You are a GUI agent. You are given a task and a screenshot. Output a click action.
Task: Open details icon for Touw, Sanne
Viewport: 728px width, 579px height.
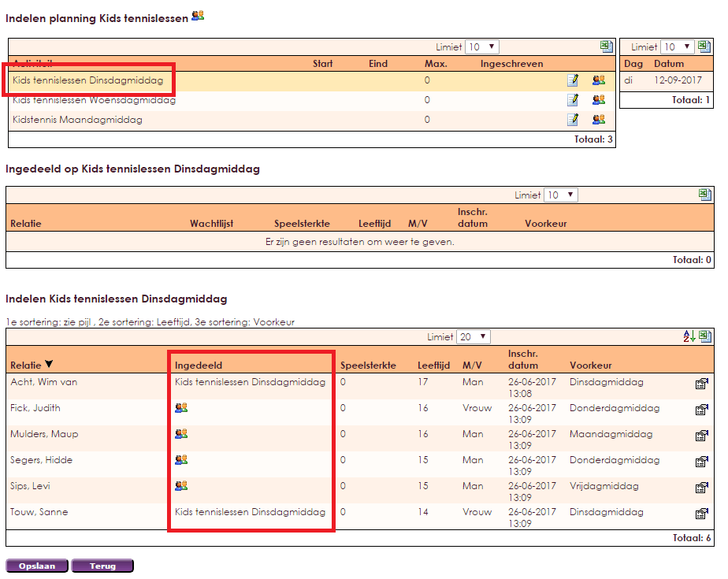point(701,514)
